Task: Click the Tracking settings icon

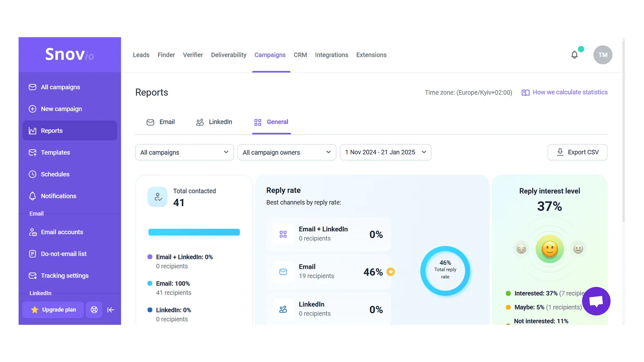Action: 33,276
